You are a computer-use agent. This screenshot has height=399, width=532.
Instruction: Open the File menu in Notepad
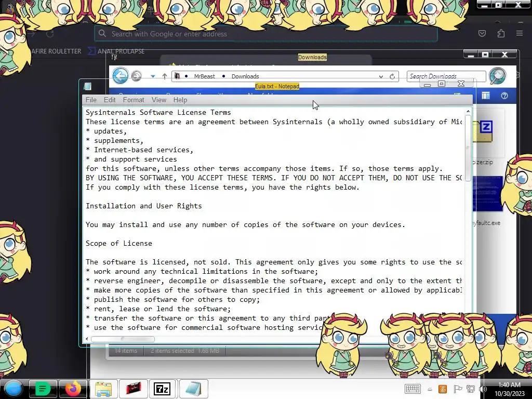pyautogui.click(x=91, y=100)
